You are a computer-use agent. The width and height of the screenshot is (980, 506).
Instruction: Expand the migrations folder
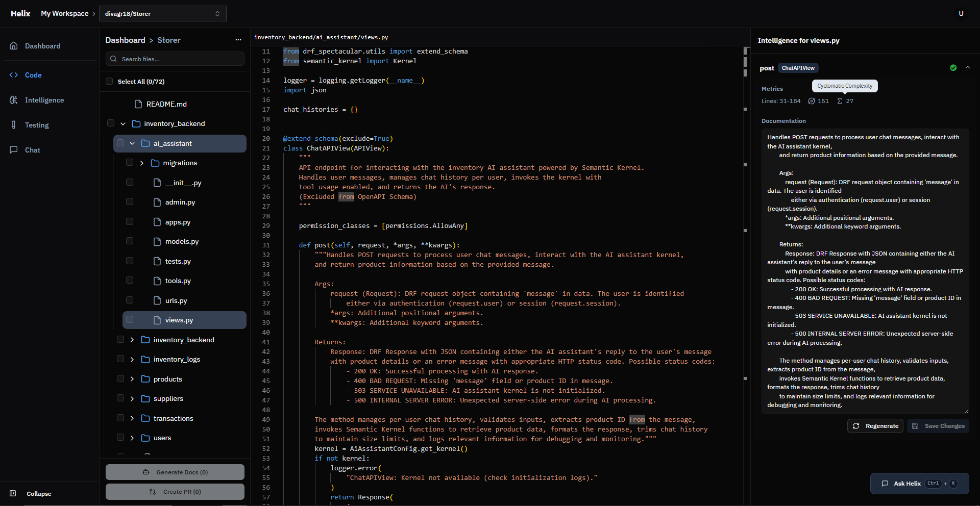142,163
